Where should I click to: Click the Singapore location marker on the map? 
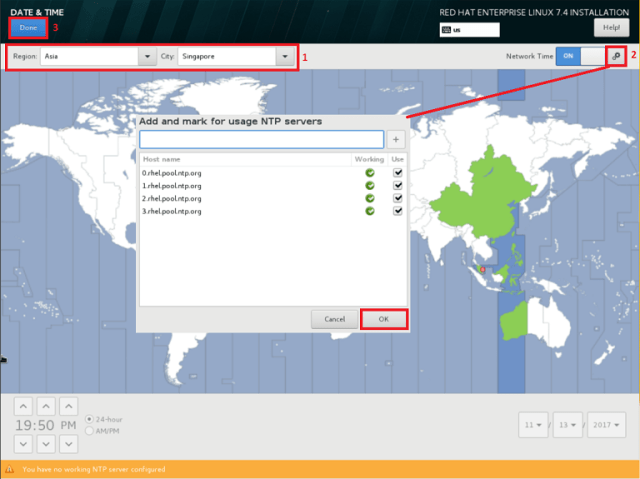pyautogui.click(x=482, y=269)
